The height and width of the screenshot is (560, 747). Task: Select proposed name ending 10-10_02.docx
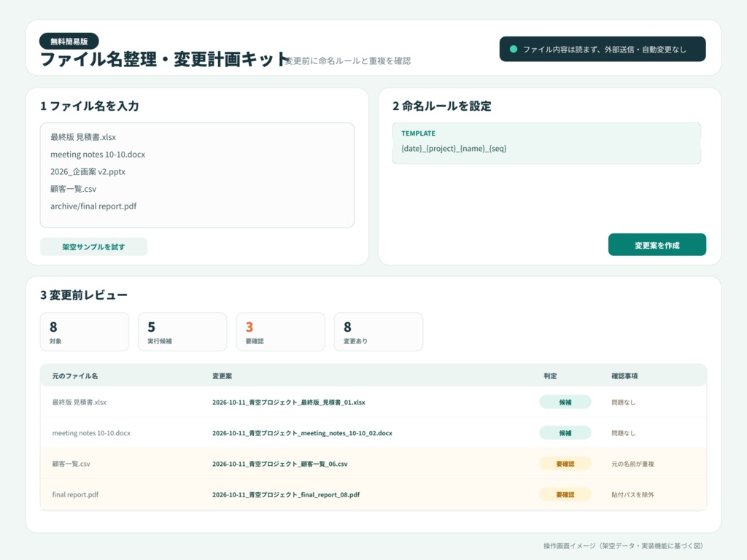click(302, 433)
